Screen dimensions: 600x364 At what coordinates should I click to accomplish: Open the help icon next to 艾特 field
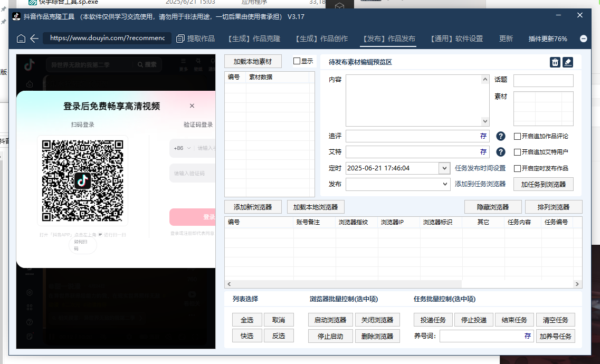point(501,152)
